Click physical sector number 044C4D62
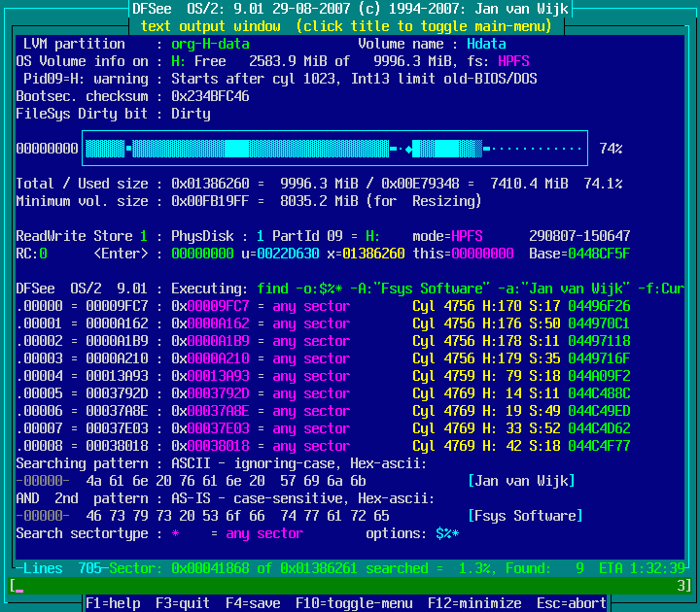 pyautogui.click(x=599, y=428)
